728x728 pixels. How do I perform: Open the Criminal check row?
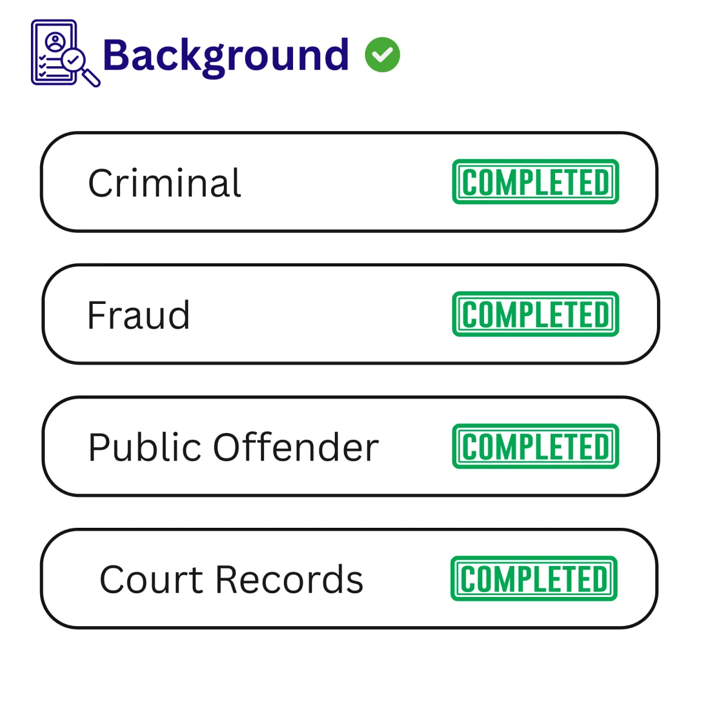click(349, 182)
